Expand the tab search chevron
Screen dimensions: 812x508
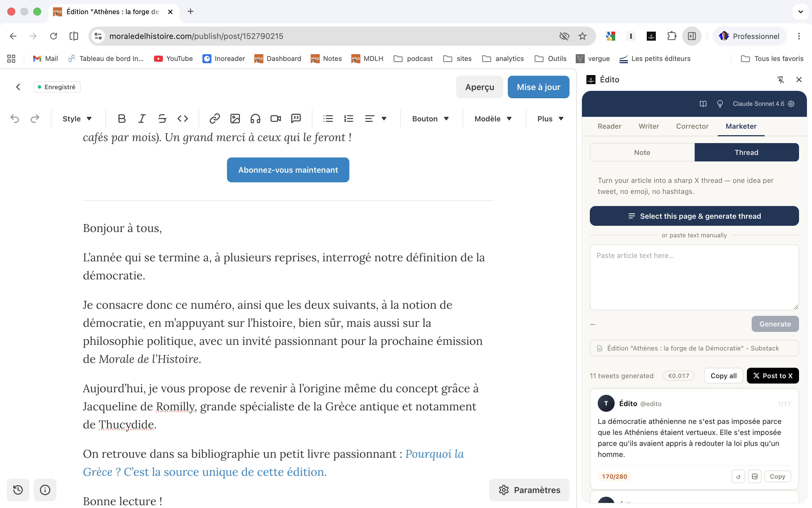(x=801, y=11)
